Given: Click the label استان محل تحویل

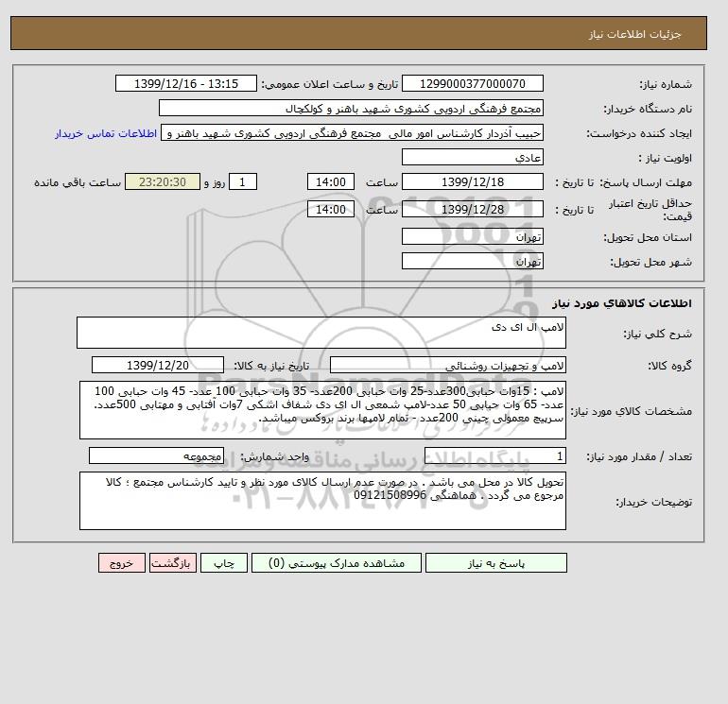Looking at the screenshot, I should [648, 237].
